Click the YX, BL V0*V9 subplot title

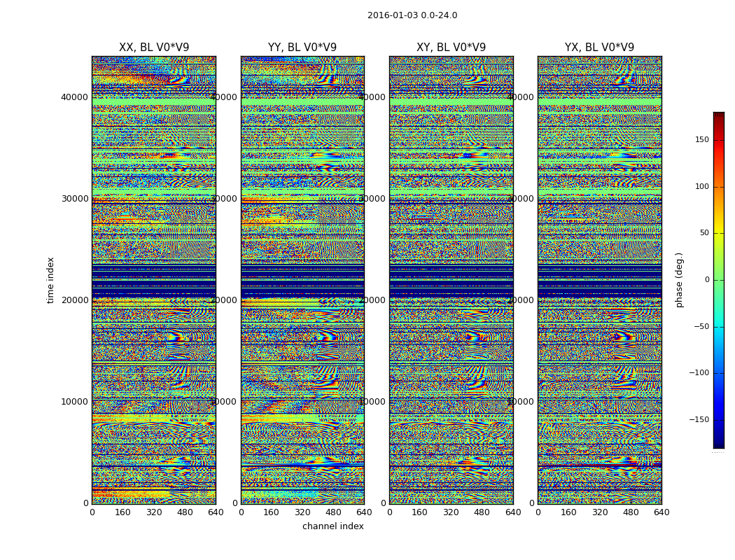[x=599, y=48]
